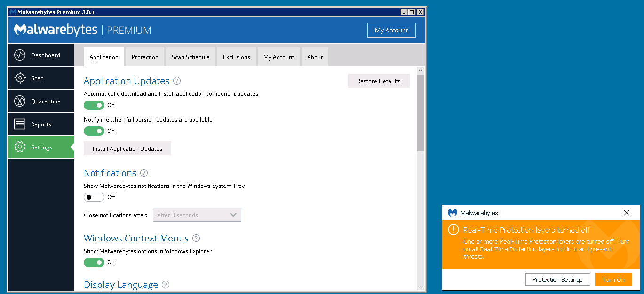Screen dimensions: 644x294
Task: Click 'Real-Time Protection layers turned off' text
Action: pyautogui.click(x=527, y=230)
